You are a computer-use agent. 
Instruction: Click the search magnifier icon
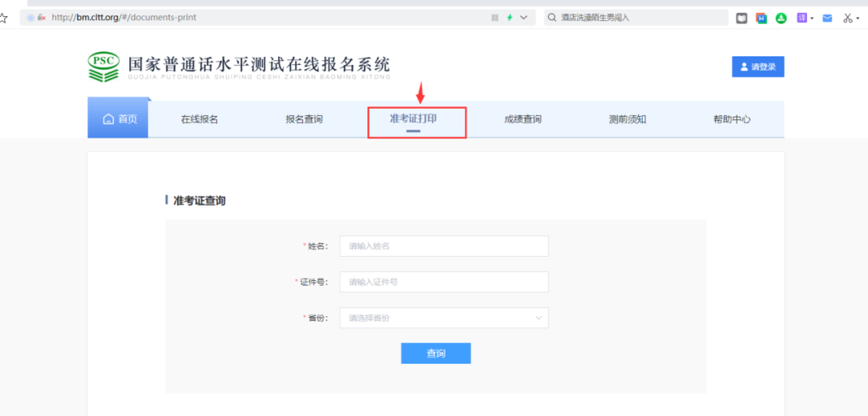(x=552, y=18)
